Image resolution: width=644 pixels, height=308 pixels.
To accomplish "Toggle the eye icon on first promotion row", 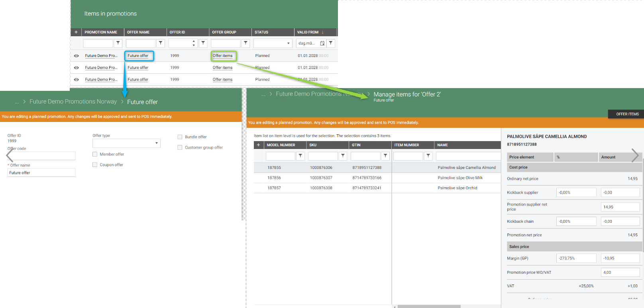I will [x=76, y=56].
